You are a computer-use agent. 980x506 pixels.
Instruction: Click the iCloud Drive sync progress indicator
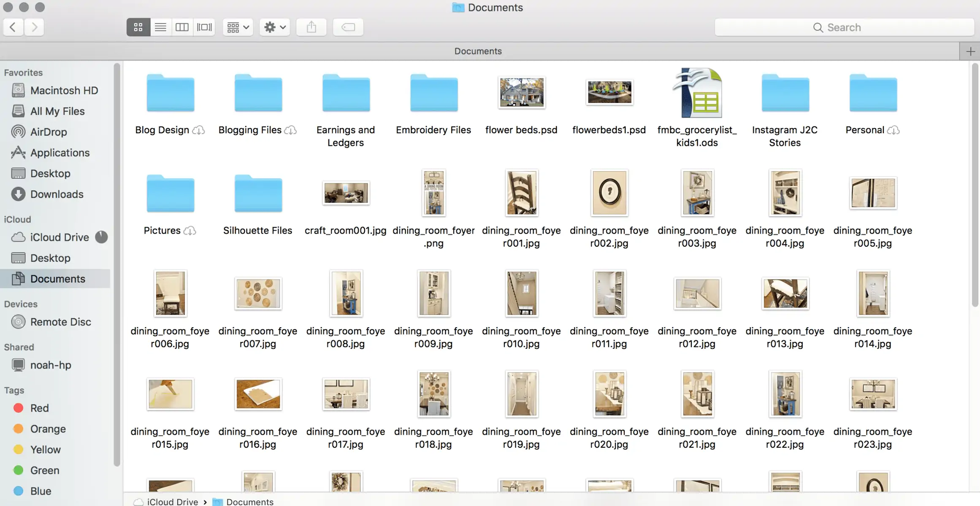101,237
